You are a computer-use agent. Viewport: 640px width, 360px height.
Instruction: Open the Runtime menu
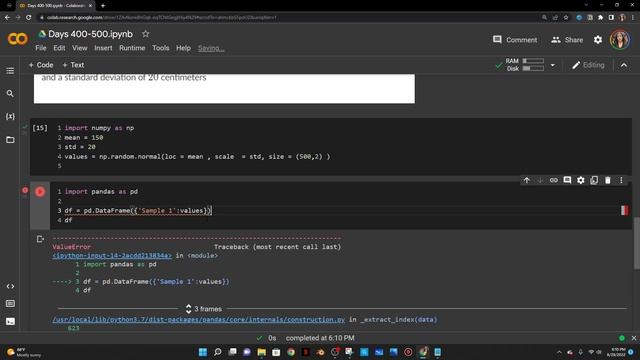click(132, 48)
